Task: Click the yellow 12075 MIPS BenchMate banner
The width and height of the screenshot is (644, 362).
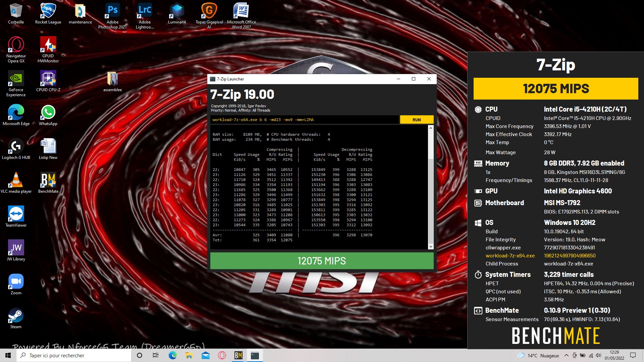Action: click(x=556, y=88)
